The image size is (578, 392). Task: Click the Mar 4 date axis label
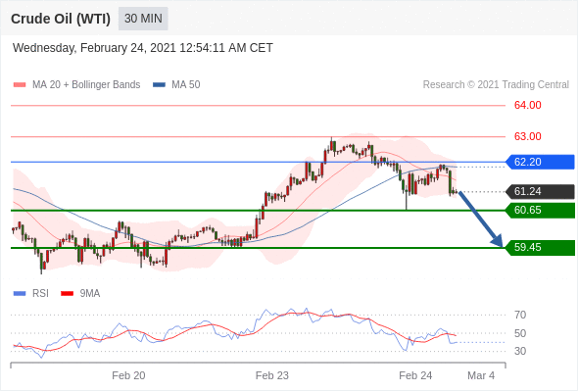481,375
